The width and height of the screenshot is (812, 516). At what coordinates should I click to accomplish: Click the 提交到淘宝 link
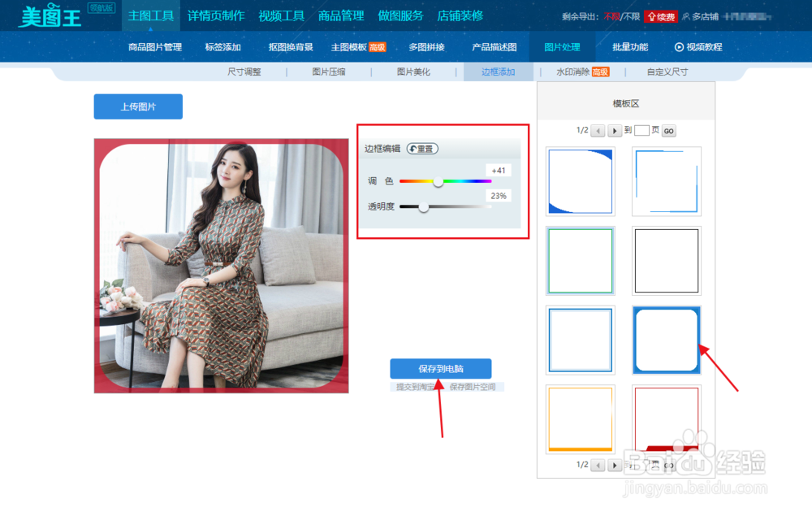click(x=416, y=384)
